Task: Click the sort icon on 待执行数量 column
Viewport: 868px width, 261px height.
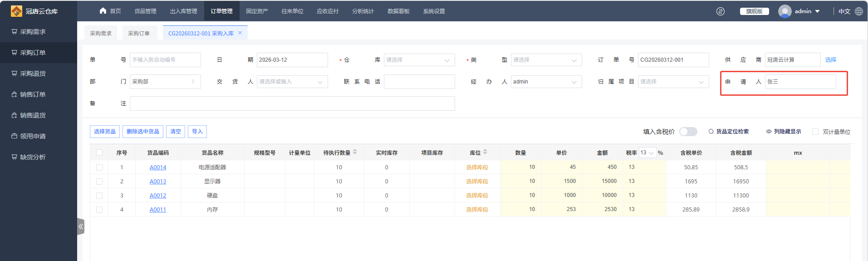Action: pyautogui.click(x=355, y=152)
